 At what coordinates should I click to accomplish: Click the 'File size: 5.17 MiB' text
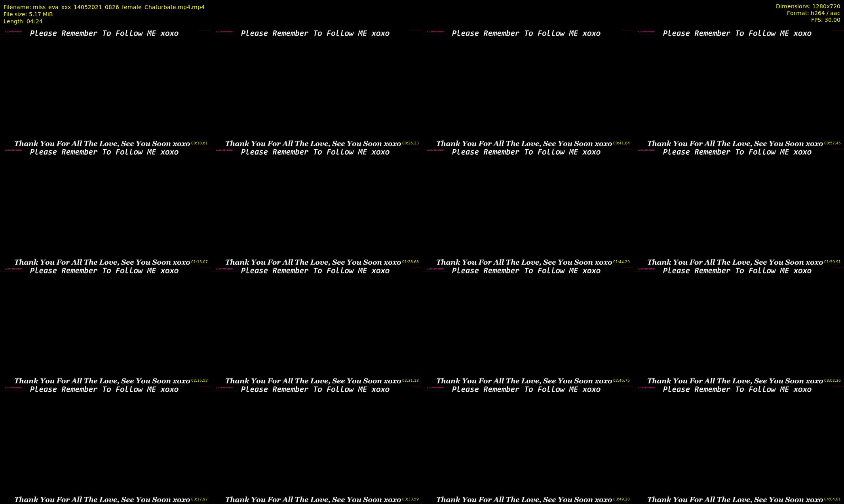tap(28, 14)
